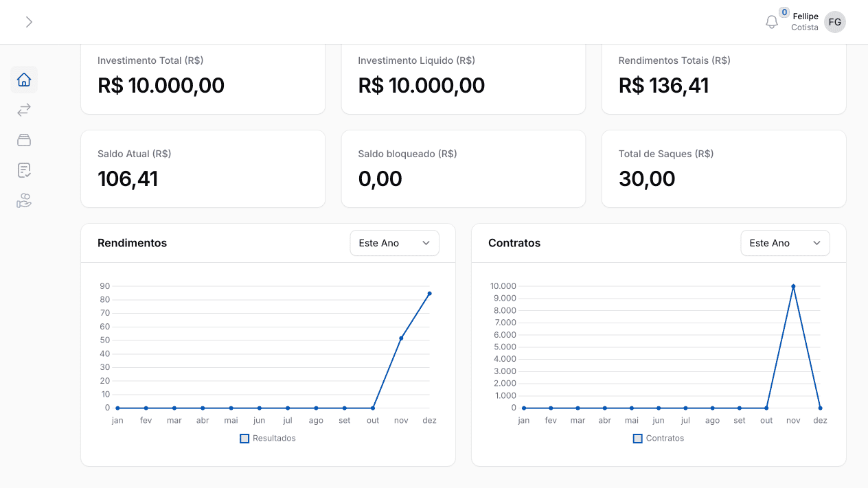Select the Total de Saques card

(x=724, y=169)
